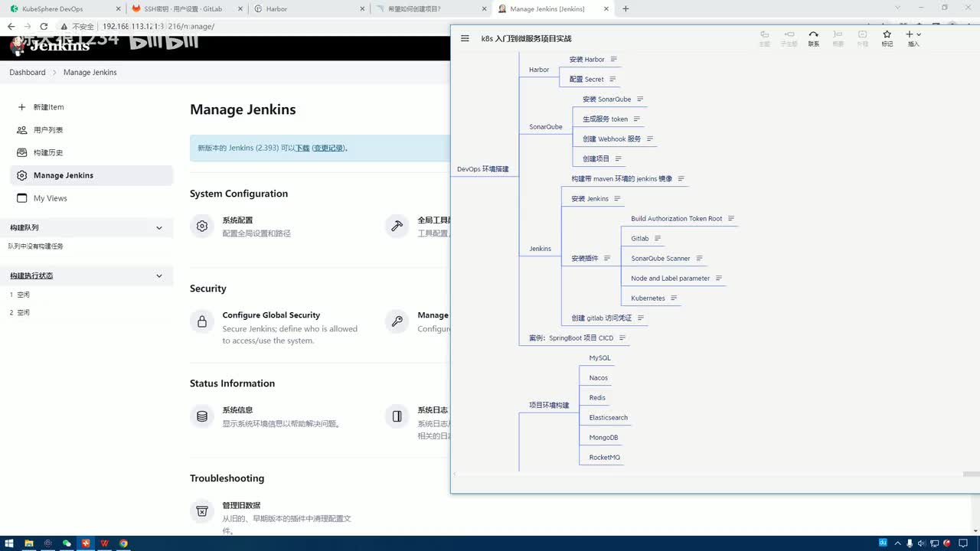
Task: Select the Elasticsearch node in mind map
Action: 608,417
